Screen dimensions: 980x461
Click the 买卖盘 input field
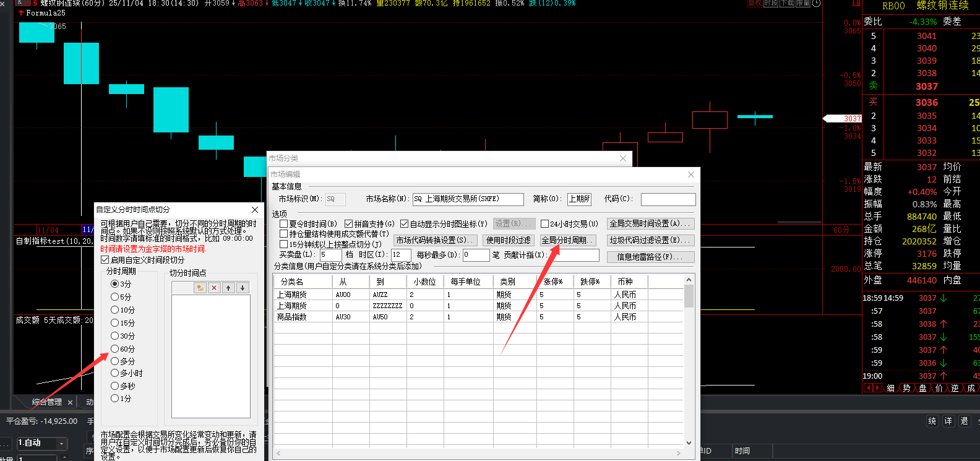click(330, 255)
